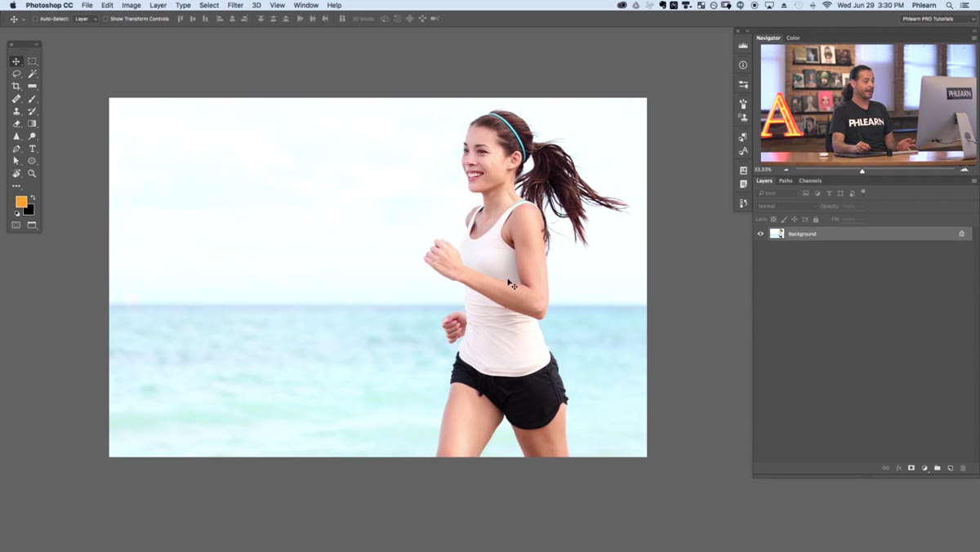Open the Info panel icon

point(743,65)
